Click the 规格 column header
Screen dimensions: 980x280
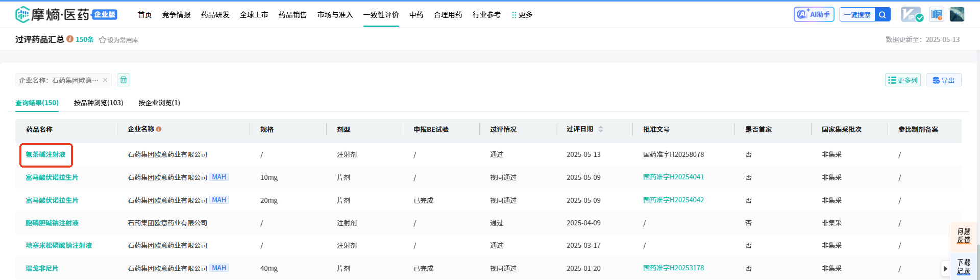point(267,129)
